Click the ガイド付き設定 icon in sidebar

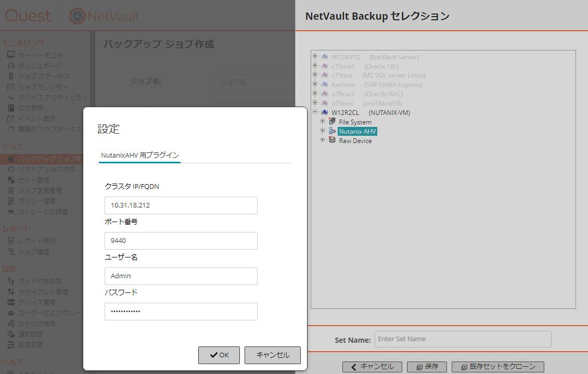point(11,281)
